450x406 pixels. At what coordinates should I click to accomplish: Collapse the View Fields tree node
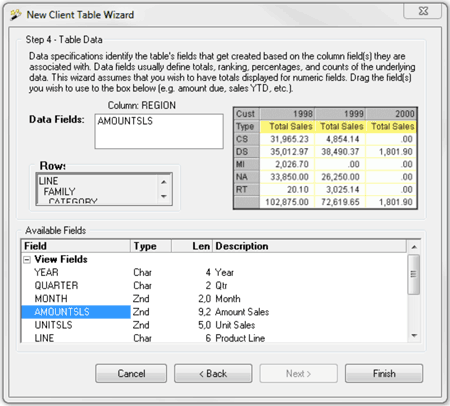(x=27, y=260)
